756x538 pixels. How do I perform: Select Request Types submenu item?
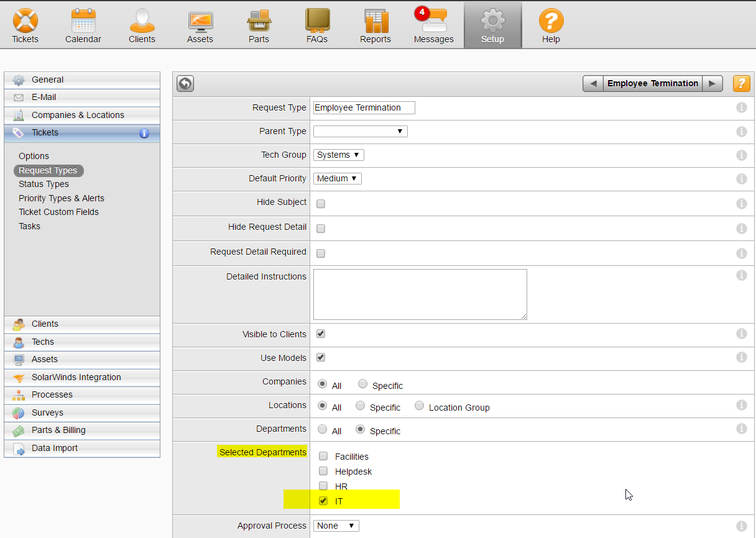[48, 170]
